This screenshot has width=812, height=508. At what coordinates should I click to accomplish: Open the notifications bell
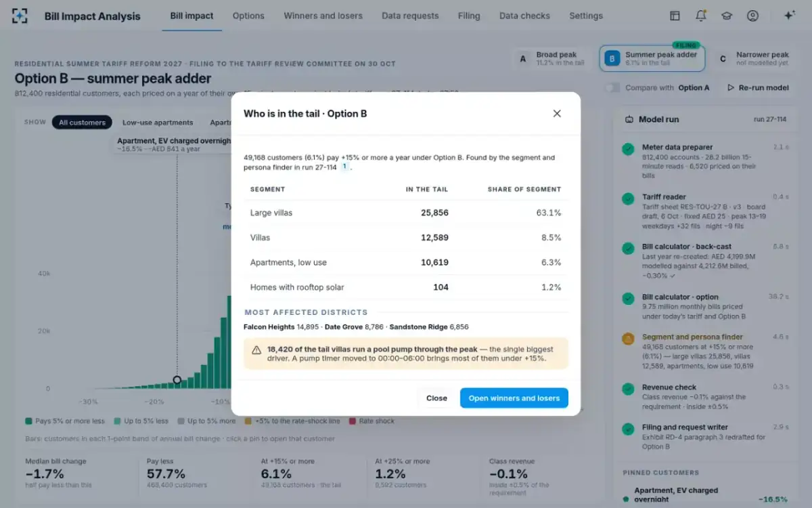[x=700, y=16]
